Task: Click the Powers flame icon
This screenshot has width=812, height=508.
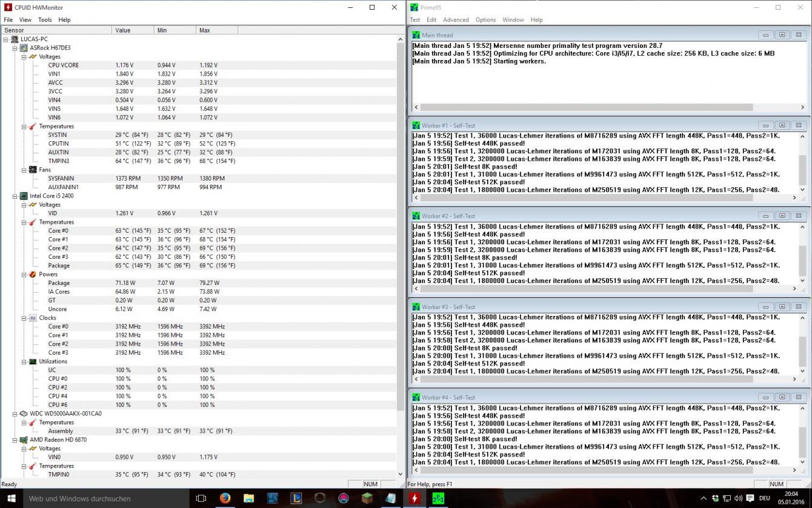Action: click(33, 274)
